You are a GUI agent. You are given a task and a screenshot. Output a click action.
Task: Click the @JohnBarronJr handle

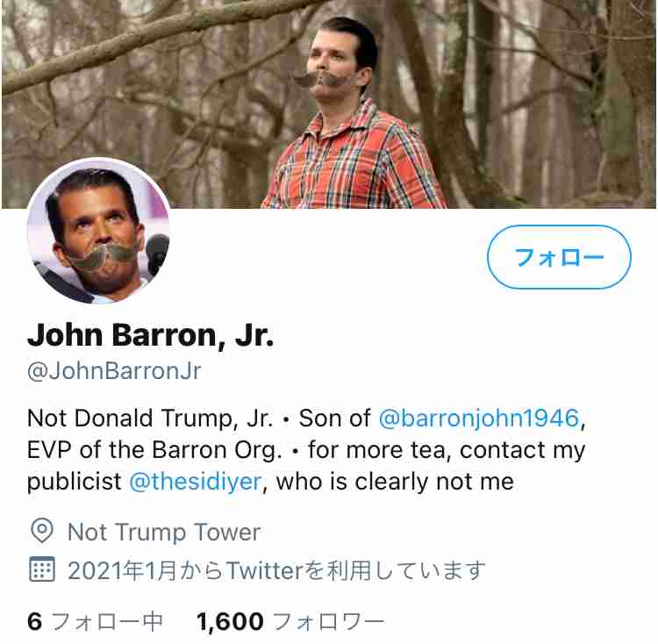click(114, 371)
